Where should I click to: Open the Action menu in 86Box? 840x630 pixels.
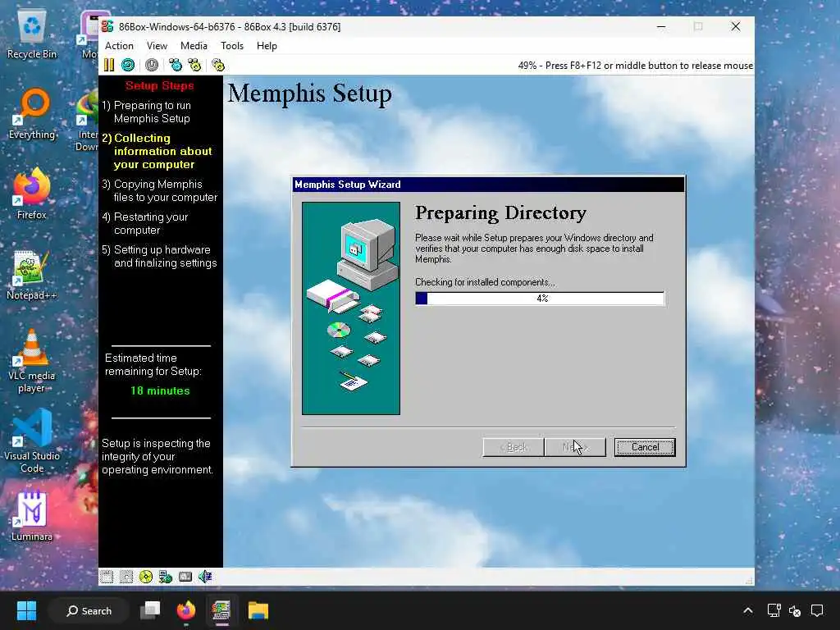pos(119,46)
